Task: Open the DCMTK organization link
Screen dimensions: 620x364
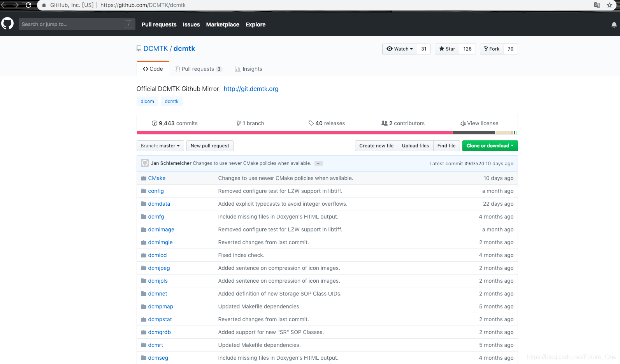Action: tap(156, 49)
